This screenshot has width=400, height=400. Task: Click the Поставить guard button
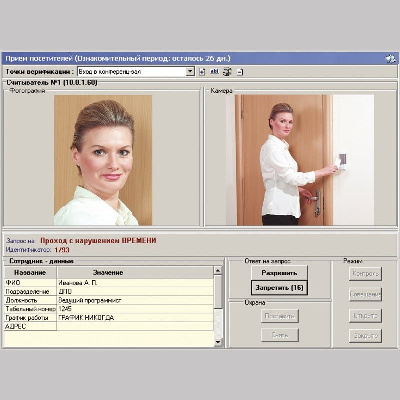[x=280, y=316]
